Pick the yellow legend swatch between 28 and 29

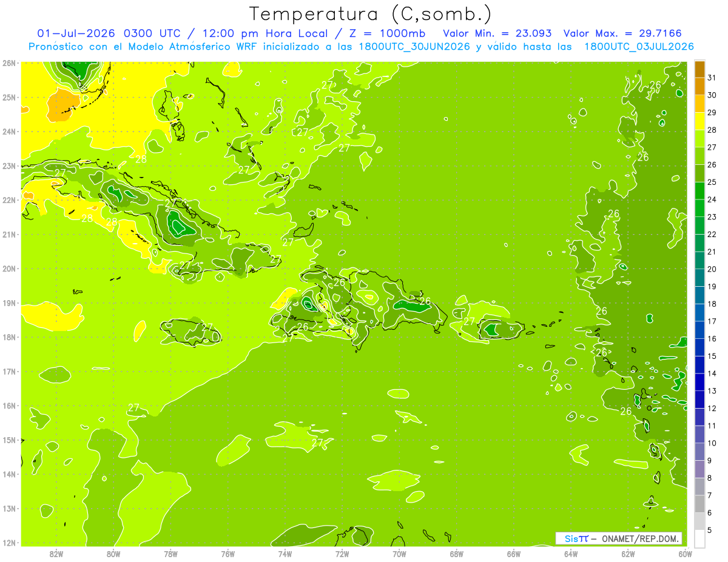coord(699,121)
